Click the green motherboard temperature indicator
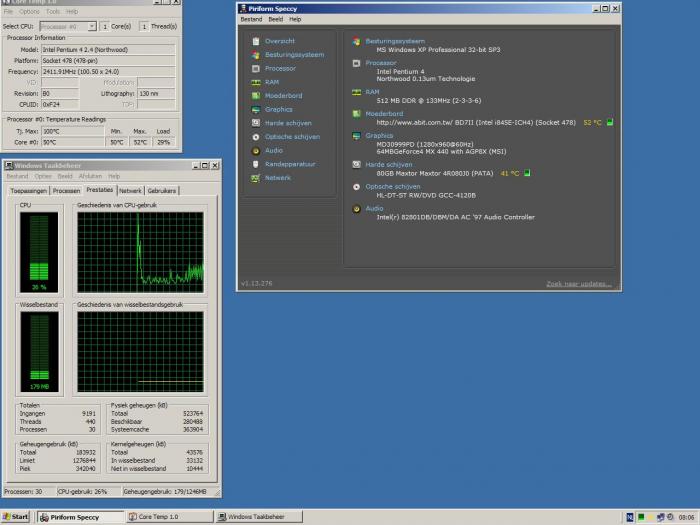Screen dimensions: 700x525 [610, 123]
